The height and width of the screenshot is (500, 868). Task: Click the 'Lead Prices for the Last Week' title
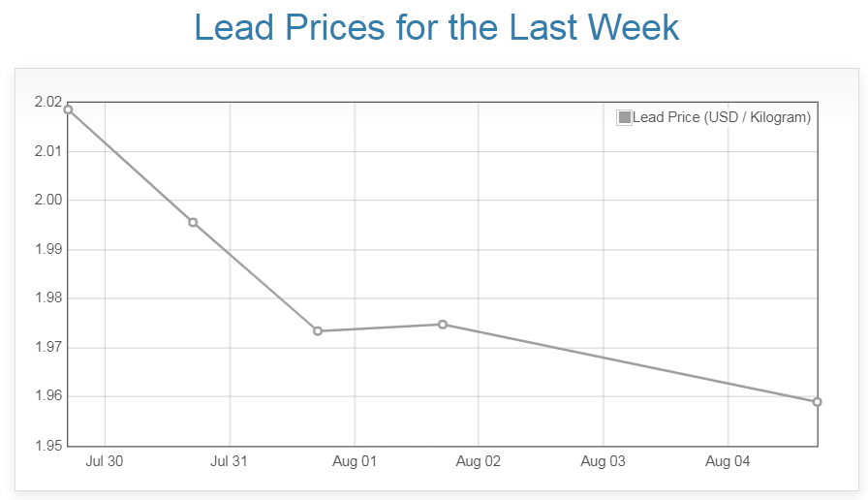point(437,27)
